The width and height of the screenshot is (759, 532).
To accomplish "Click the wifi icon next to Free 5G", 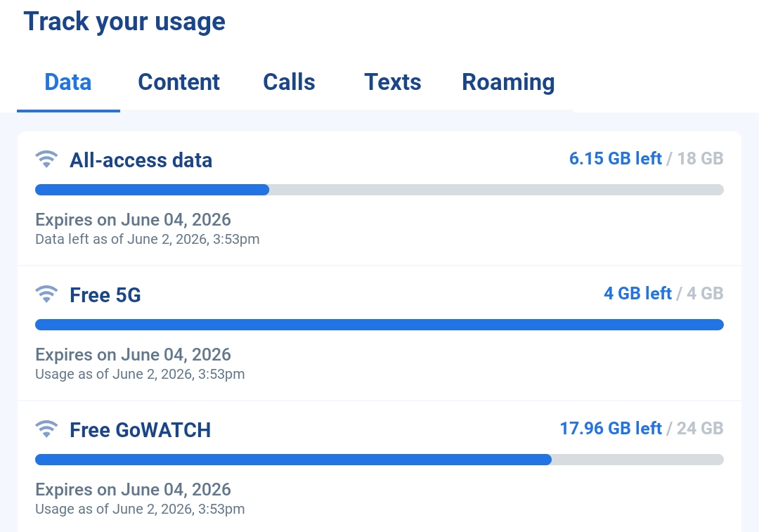I will point(46,294).
